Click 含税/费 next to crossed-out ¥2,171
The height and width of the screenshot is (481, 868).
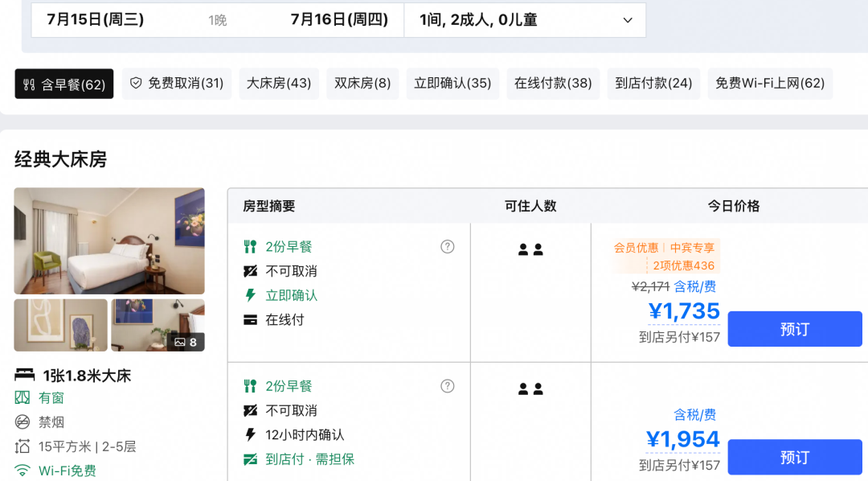pos(694,286)
